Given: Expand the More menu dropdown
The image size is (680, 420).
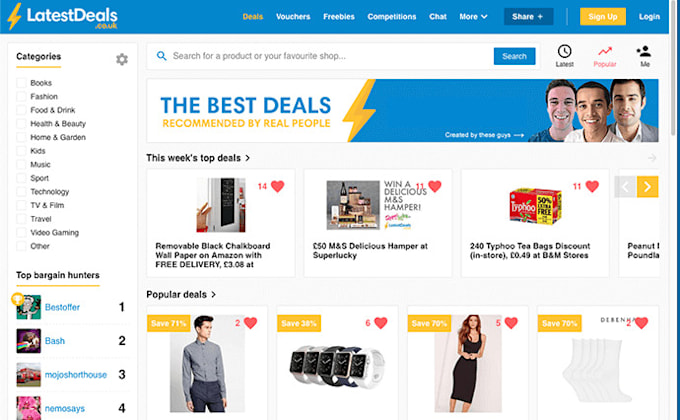Looking at the screenshot, I should [x=473, y=16].
